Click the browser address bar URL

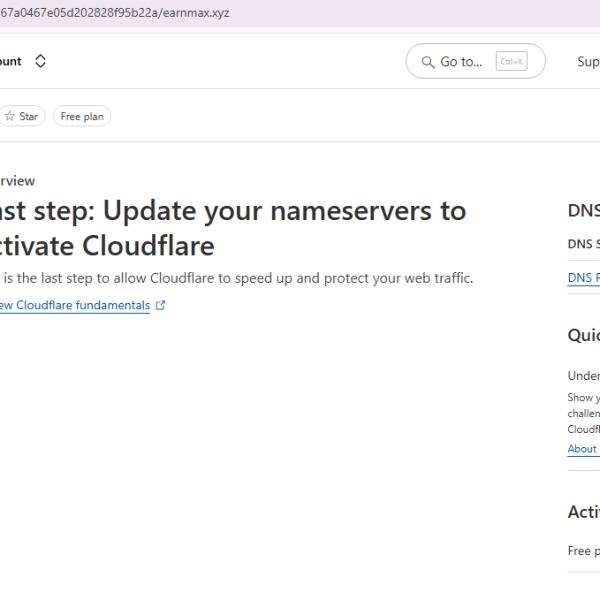[x=115, y=13]
